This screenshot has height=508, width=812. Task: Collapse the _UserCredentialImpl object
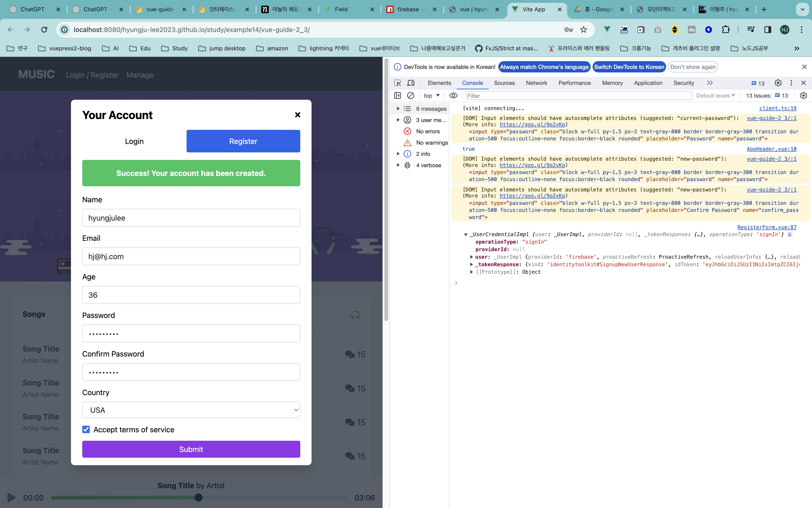point(466,234)
